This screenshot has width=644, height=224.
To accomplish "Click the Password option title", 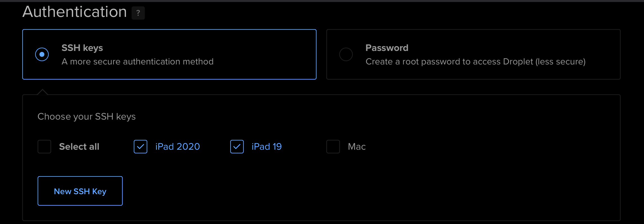I will (387, 48).
